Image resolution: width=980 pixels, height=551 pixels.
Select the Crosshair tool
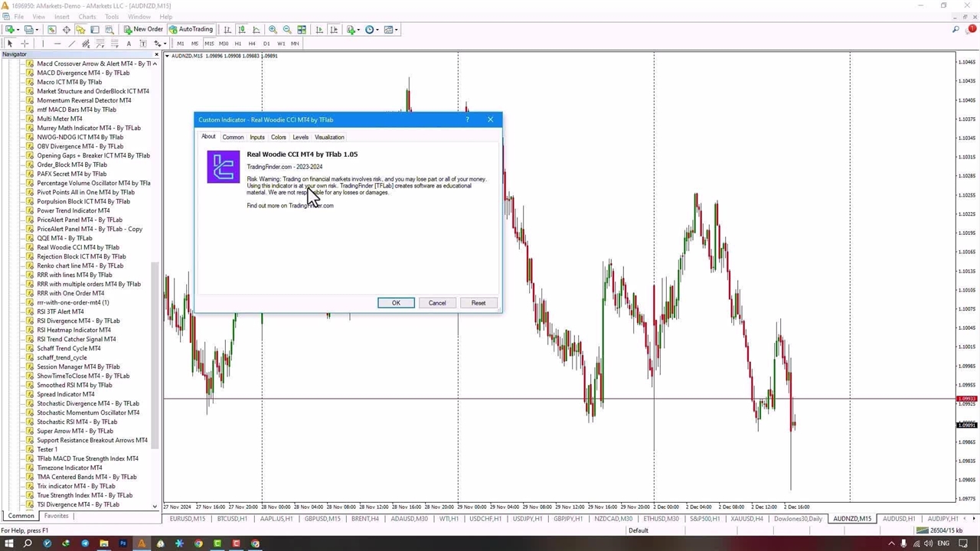[x=24, y=44]
